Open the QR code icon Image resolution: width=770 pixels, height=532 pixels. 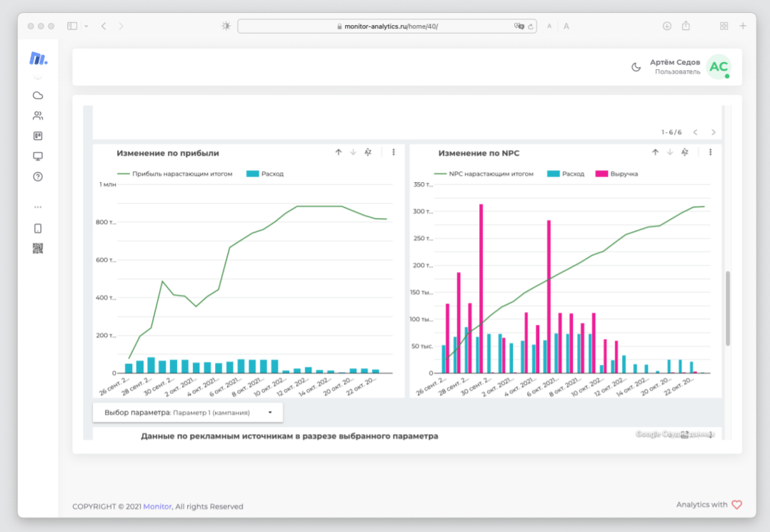38,249
